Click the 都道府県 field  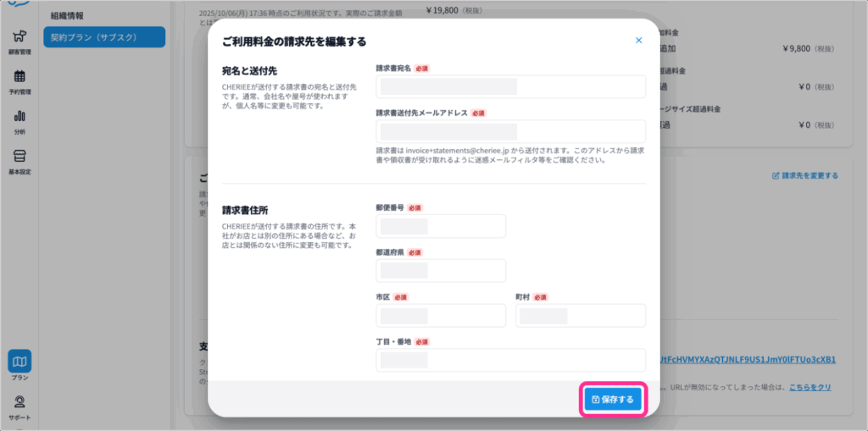(x=440, y=271)
